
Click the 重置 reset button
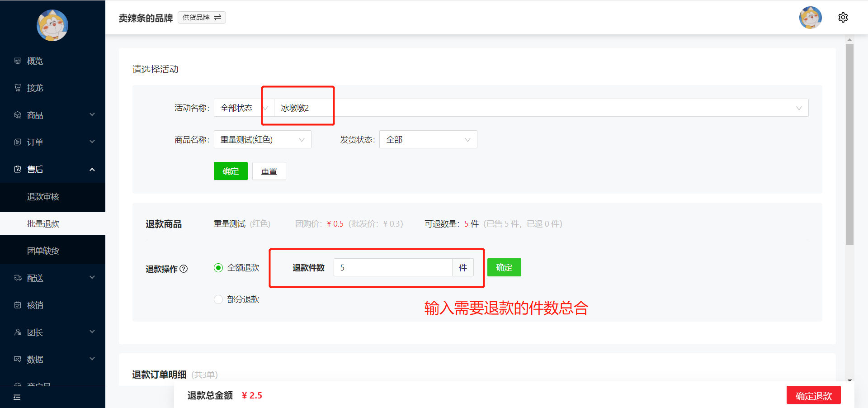point(269,171)
